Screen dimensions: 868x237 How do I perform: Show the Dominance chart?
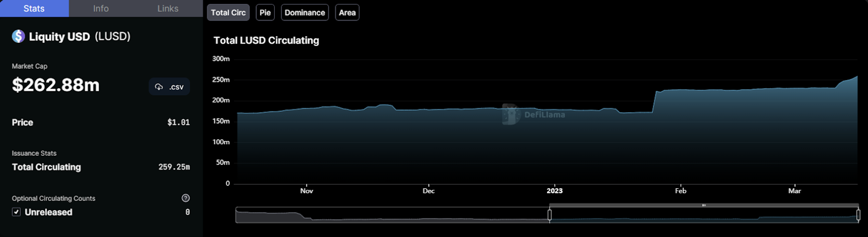point(305,13)
